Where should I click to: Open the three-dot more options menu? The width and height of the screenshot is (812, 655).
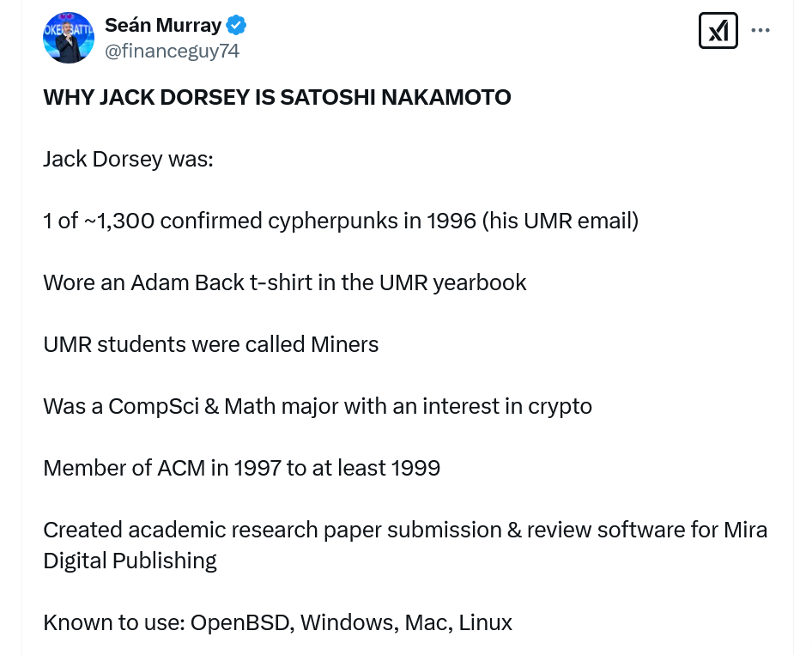[760, 30]
